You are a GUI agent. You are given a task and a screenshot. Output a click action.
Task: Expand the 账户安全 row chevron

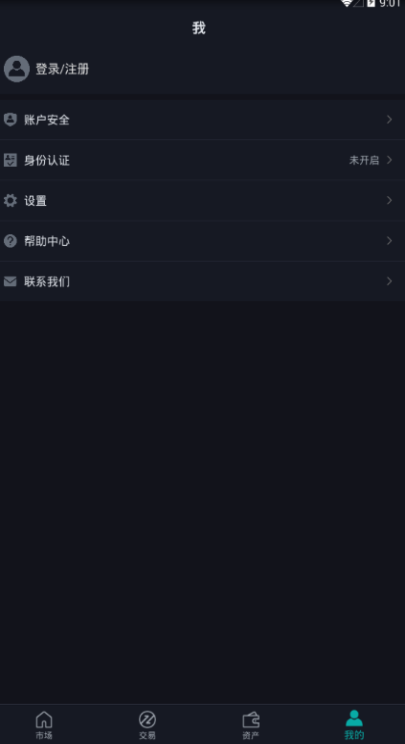389,120
